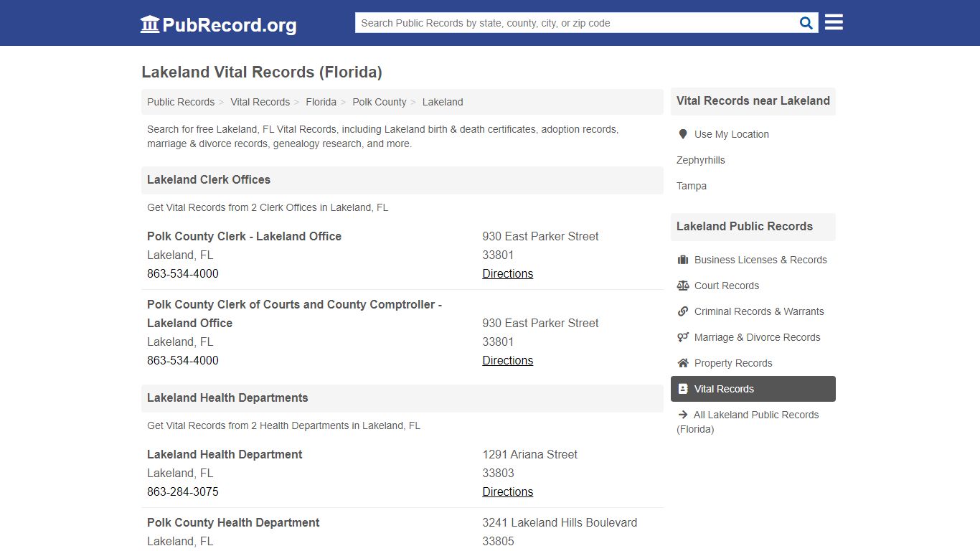Click the Criminal Records link icon
The width and height of the screenshot is (980, 551).
pyautogui.click(x=683, y=311)
